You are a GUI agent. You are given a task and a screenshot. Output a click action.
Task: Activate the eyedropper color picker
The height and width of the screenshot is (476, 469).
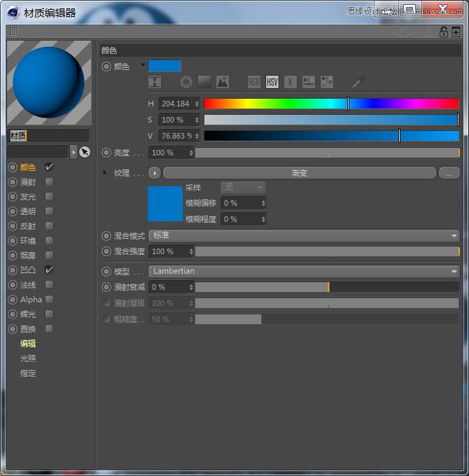coord(358,82)
